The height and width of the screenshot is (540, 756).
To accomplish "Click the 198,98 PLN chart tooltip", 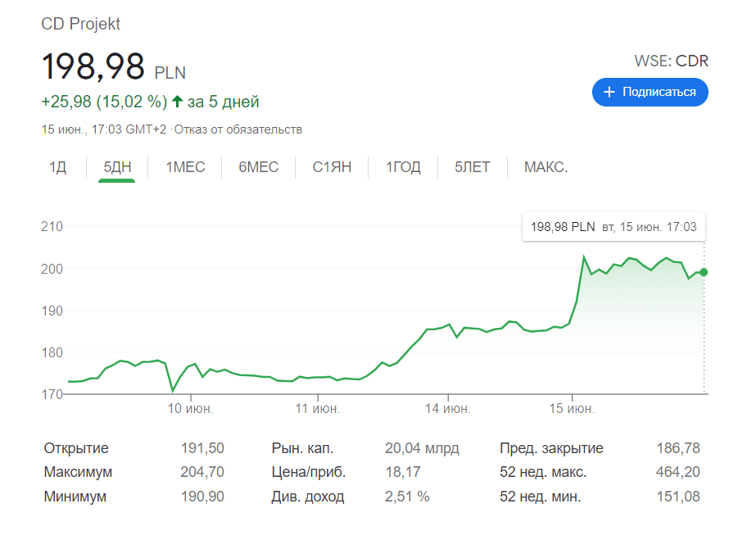I will pos(613,227).
